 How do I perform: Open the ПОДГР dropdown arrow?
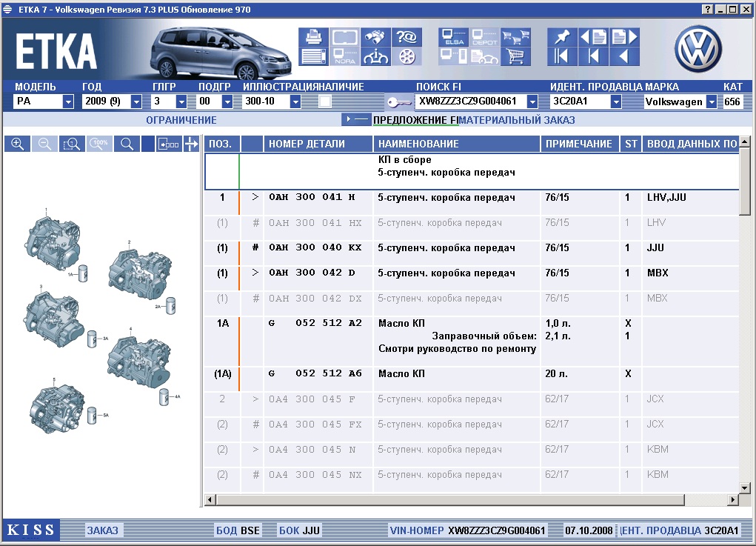[227, 101]
